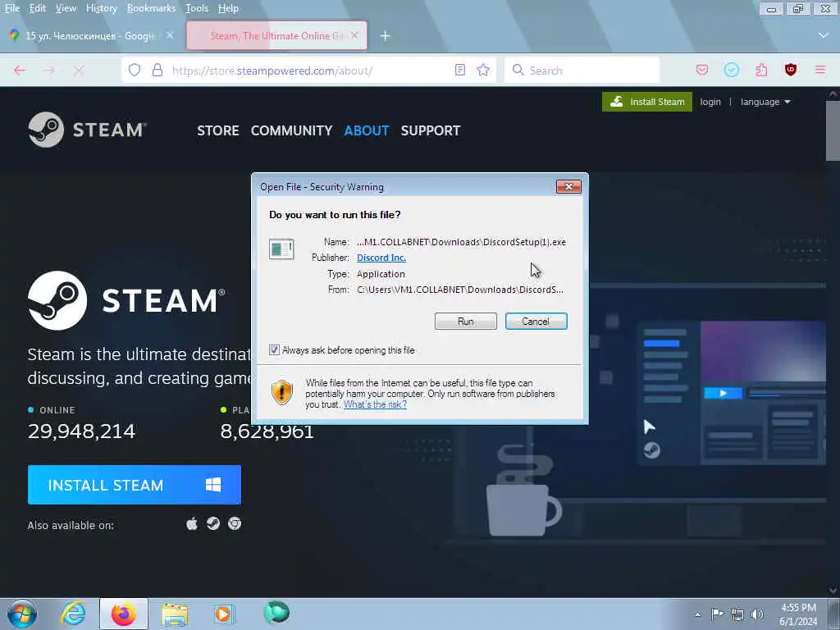Click the volume speaker tray icon
840x630 pixels.
tap(757, 614)
